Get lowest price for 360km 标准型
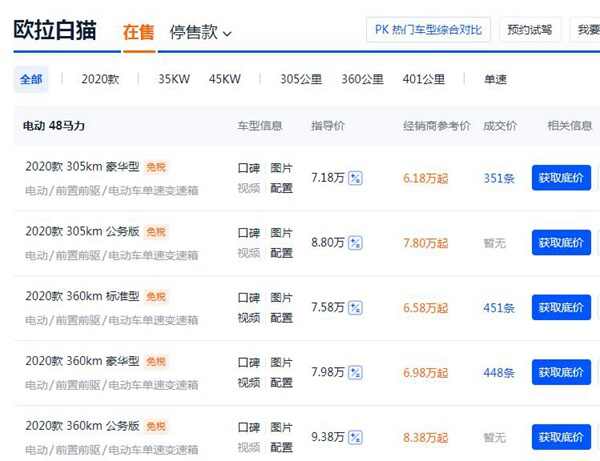 pos(561,307)
